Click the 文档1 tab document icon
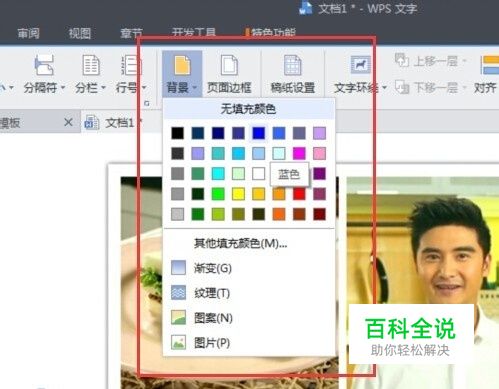The width and height of the screenshot is (499, 389). (x=92, y=122)
